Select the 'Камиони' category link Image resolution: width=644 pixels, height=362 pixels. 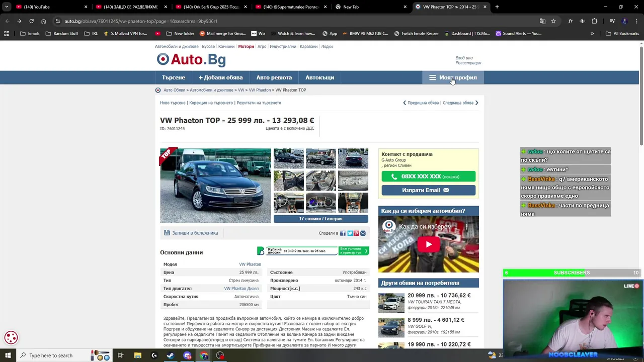coord(226,46)
